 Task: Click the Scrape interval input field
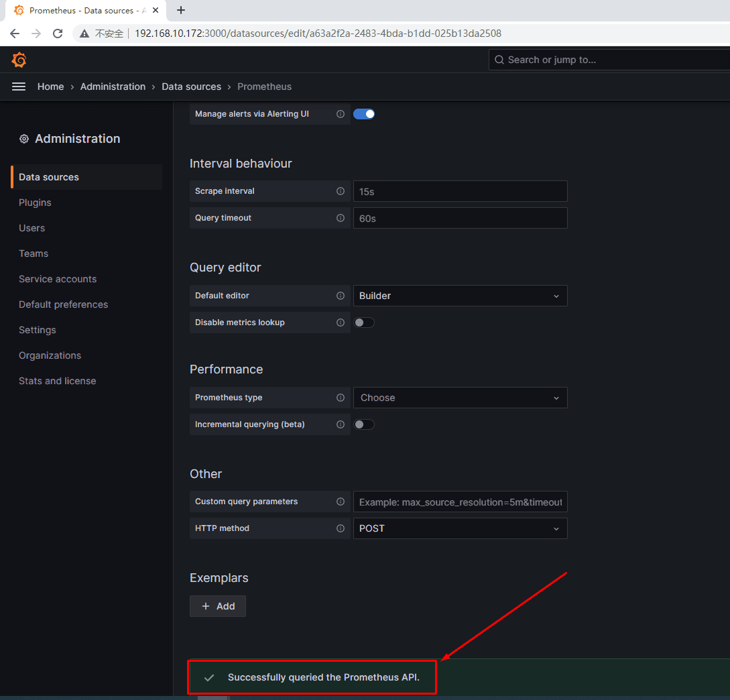pos(460,191)
